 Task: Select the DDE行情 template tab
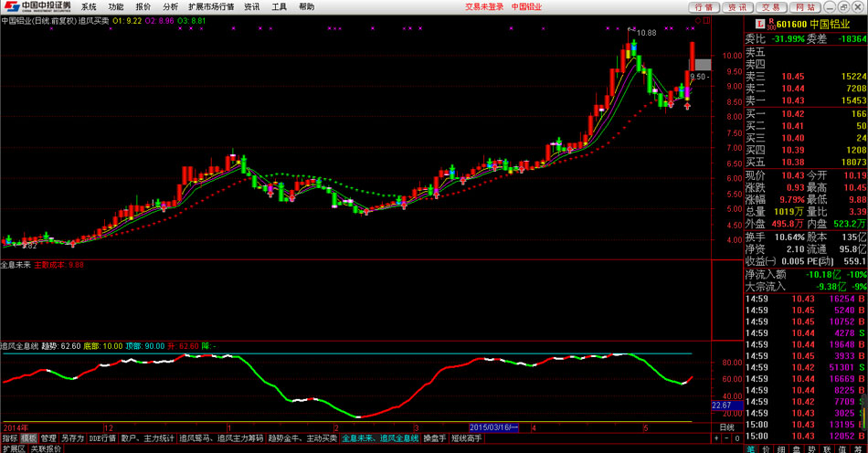[102, 438]
